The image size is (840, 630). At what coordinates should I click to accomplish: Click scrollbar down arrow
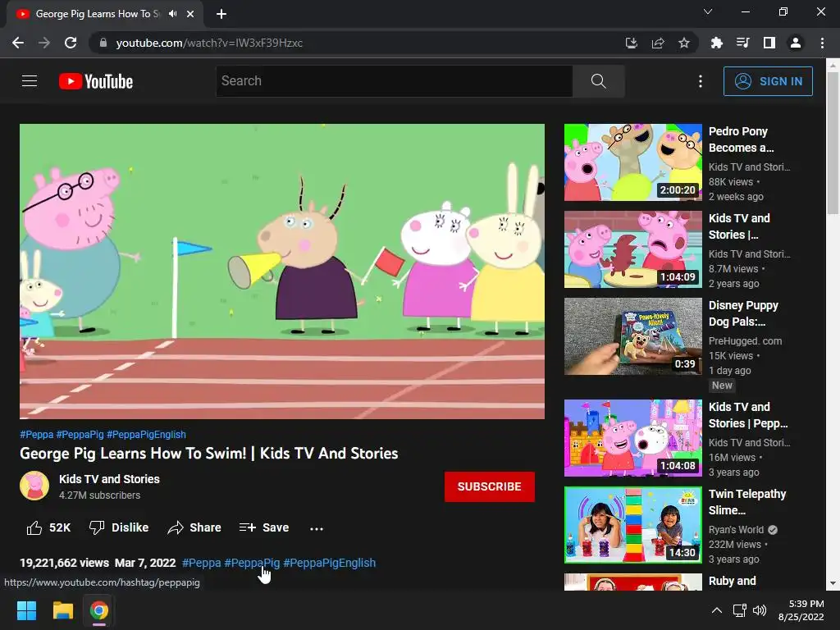(833, 583)
